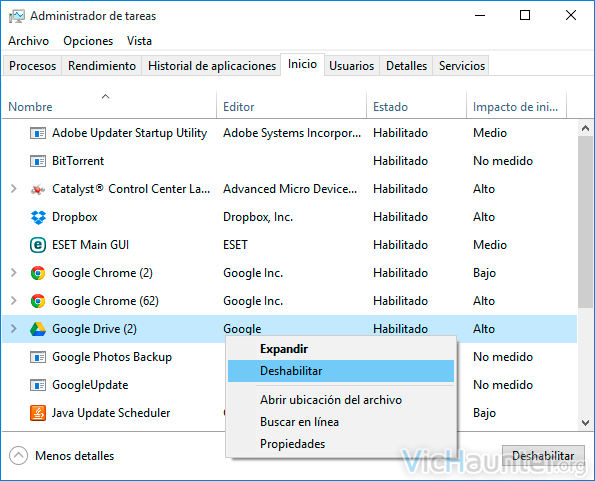This screenshot has height=481, width=595.
Task: Click the Menos detalles circle arrow icon
Action: click(18, 456)
